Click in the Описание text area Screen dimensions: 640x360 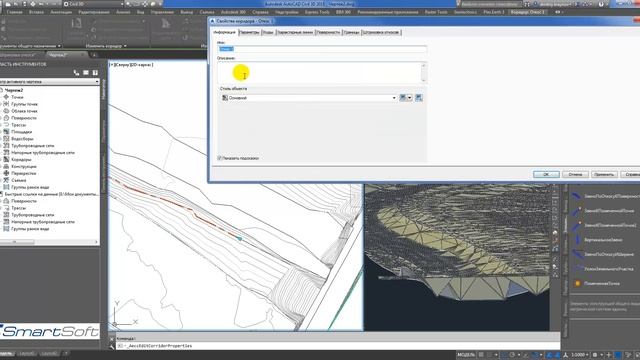[x=319, y=72]
